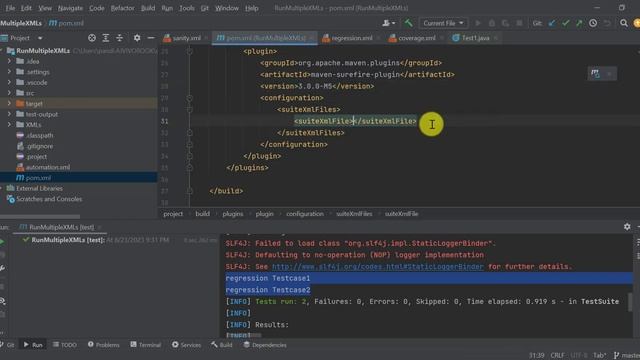This screenshot has width=640, height=360.
Task: Expand the src folder
Action: point(9,93)
